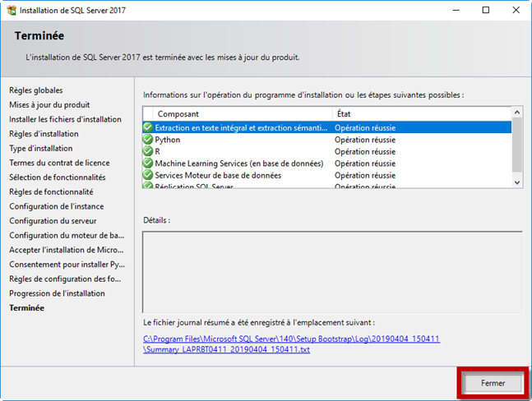The image size is (532, 401).
Task: Click scroll down arrow of component list
Action: [x=517, y=182]
